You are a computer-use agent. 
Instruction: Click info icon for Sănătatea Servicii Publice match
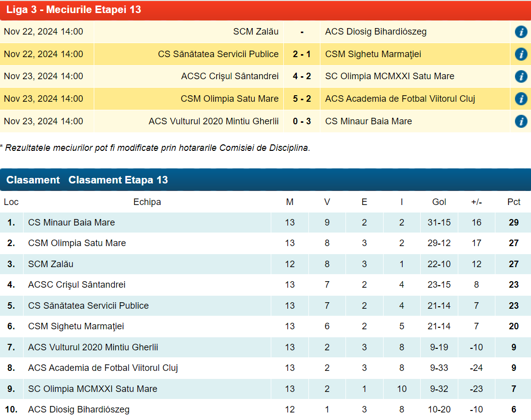click(x=521, y=54)
